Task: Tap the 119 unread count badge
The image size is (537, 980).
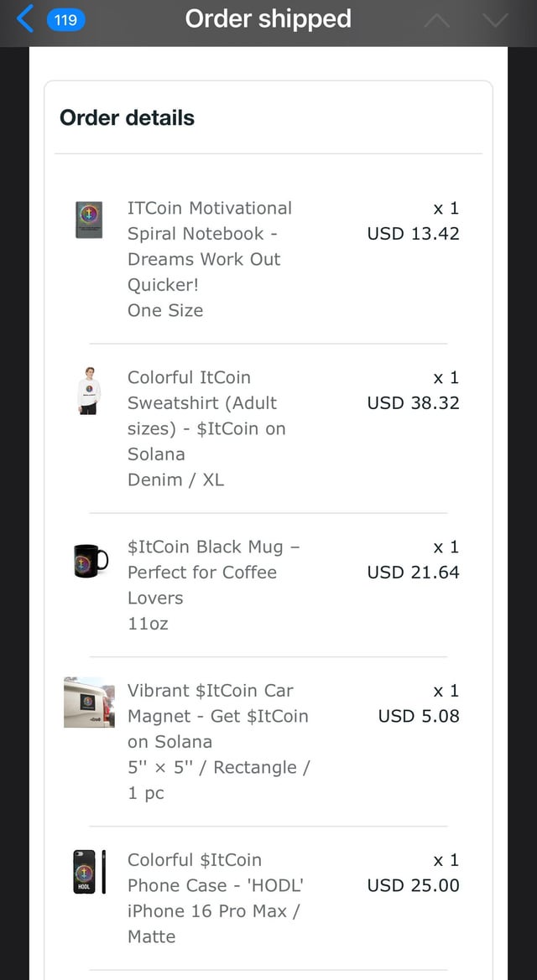Action: 66,19
